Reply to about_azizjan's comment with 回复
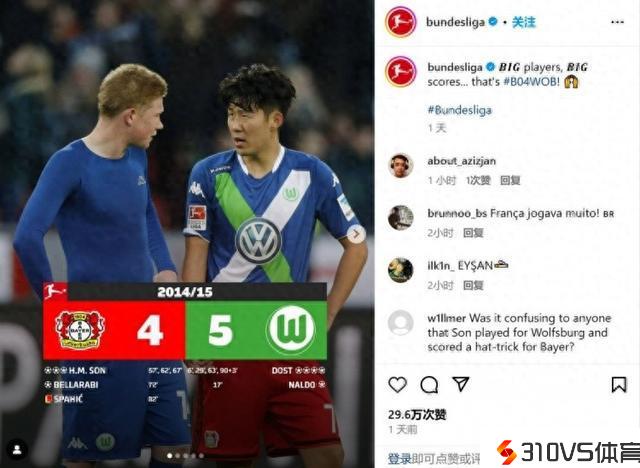 (x=510, y=180)
